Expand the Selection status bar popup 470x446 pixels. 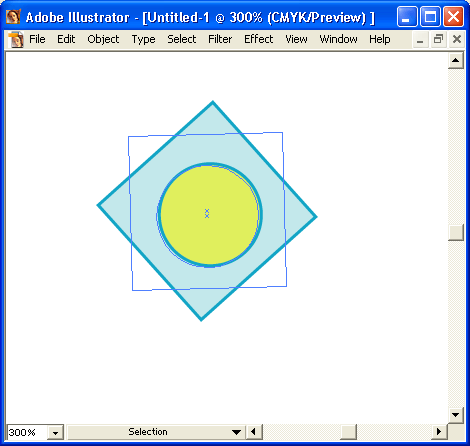click(x=236, y=432)
